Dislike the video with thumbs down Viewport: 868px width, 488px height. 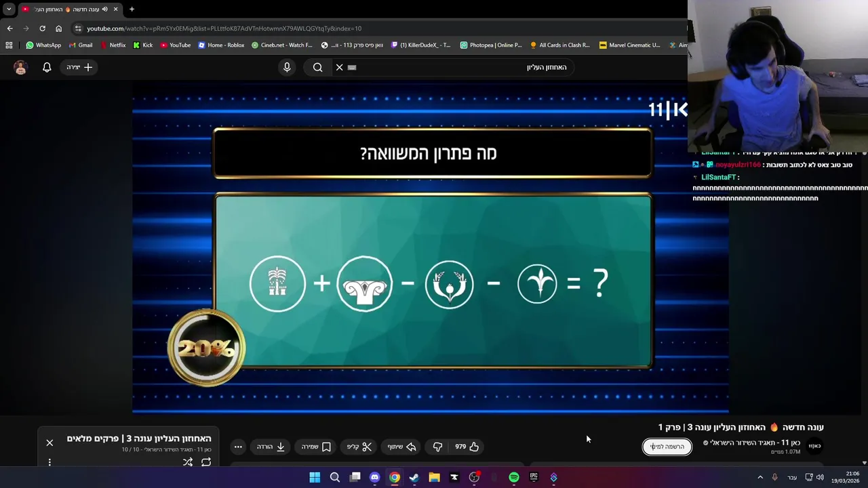click(437, 447)
